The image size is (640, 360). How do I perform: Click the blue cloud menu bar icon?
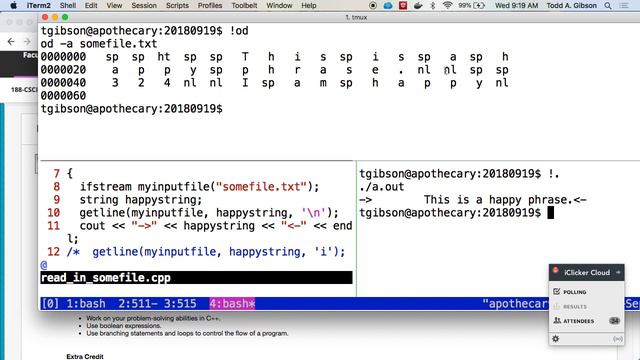(x=388, y=6)
